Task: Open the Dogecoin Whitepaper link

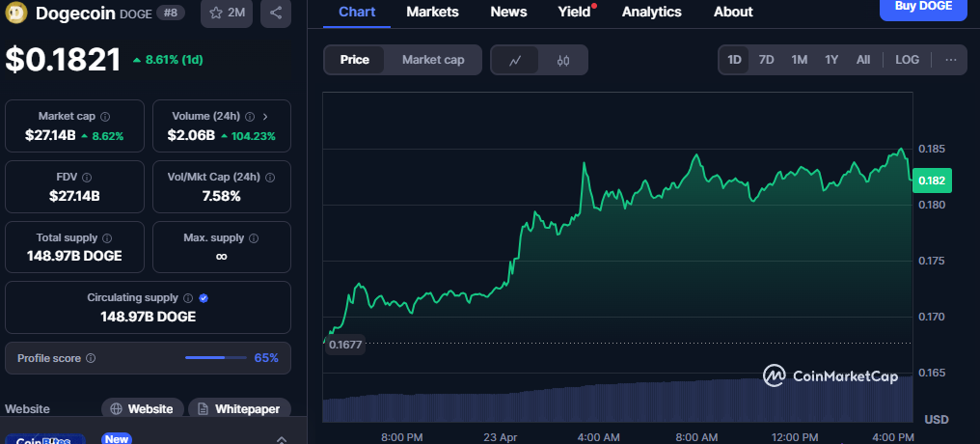Action: pyautogui.click(x=239, y=409)
